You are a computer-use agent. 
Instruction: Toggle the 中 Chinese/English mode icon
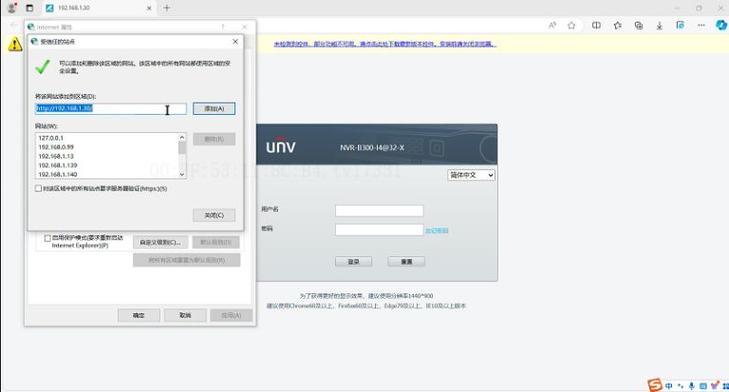pos(669,386)
